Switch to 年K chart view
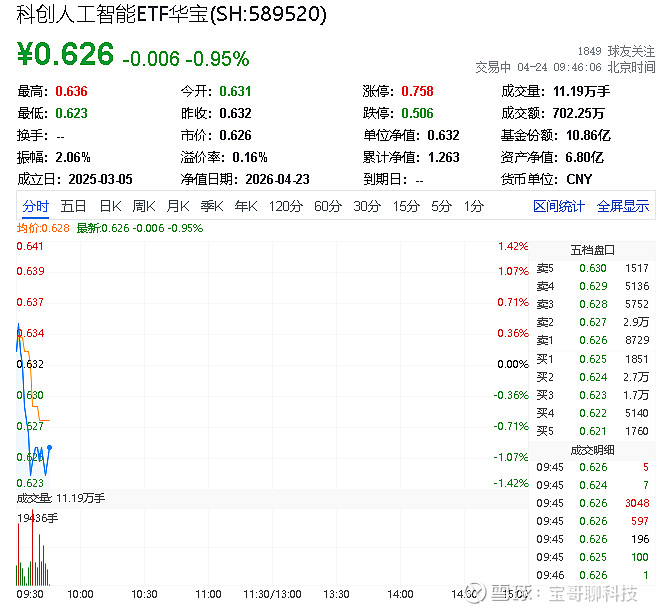Image resolution: width=656 pixels, height=613 pixels. (246, 206)
